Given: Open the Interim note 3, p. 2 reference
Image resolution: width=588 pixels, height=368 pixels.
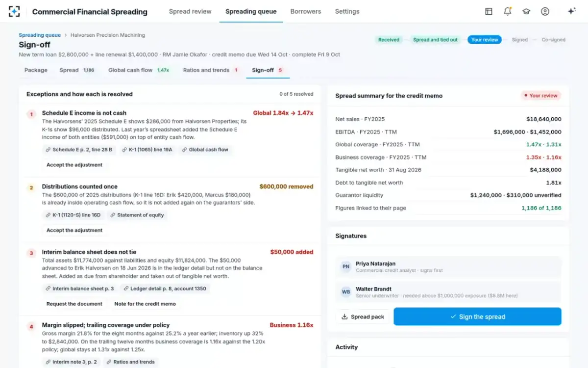Looking at the screenshot, I should [72, 362].
